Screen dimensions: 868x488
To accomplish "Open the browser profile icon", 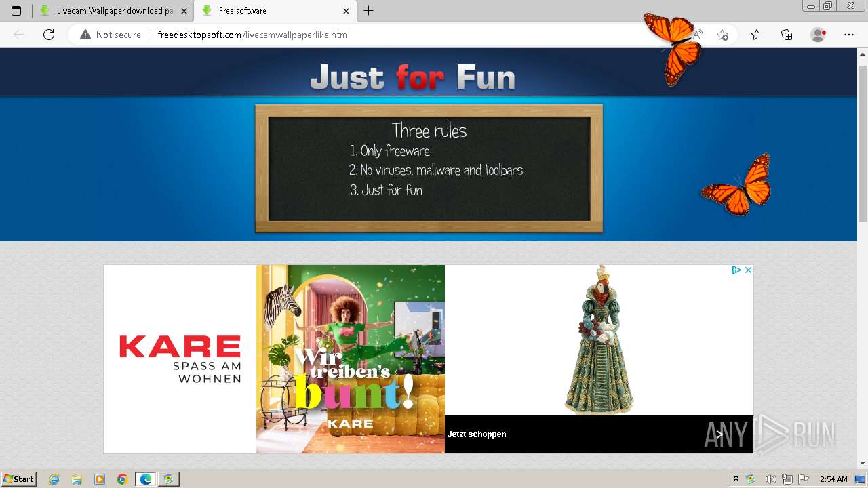I will pos(818,35).
